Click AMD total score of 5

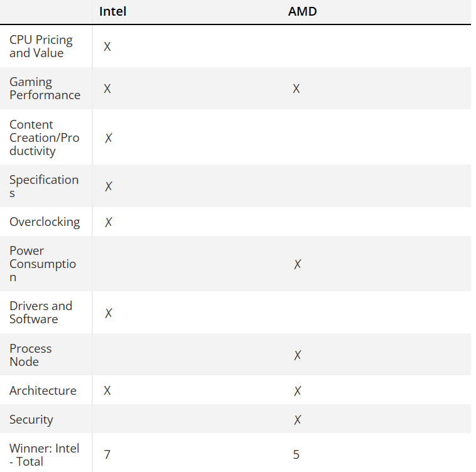tap(296, 454)
